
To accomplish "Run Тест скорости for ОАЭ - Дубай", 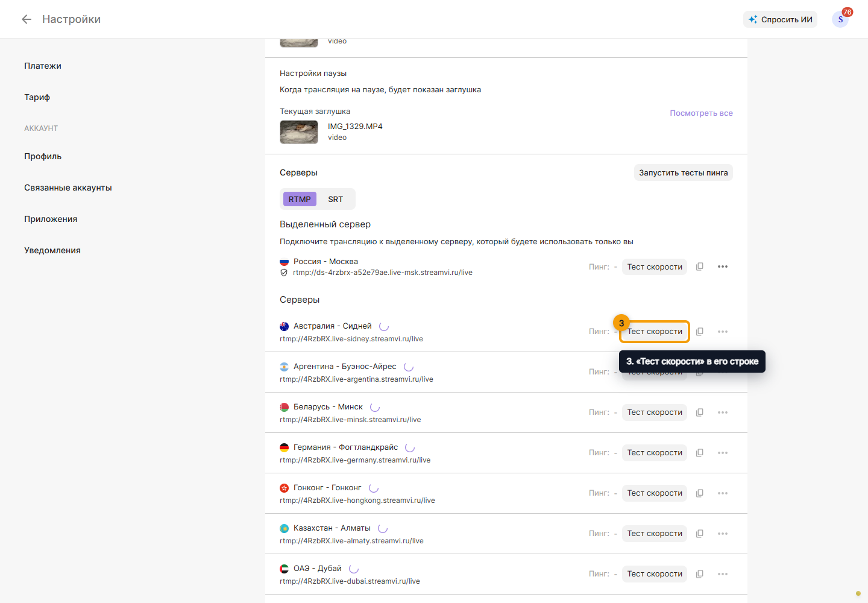I will click(655, 574).
